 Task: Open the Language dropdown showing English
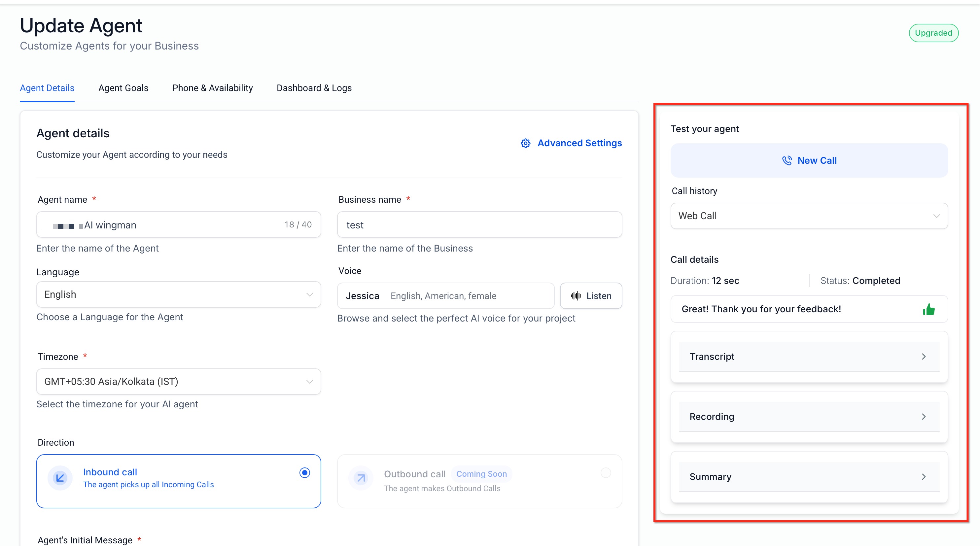pos(178,294)
